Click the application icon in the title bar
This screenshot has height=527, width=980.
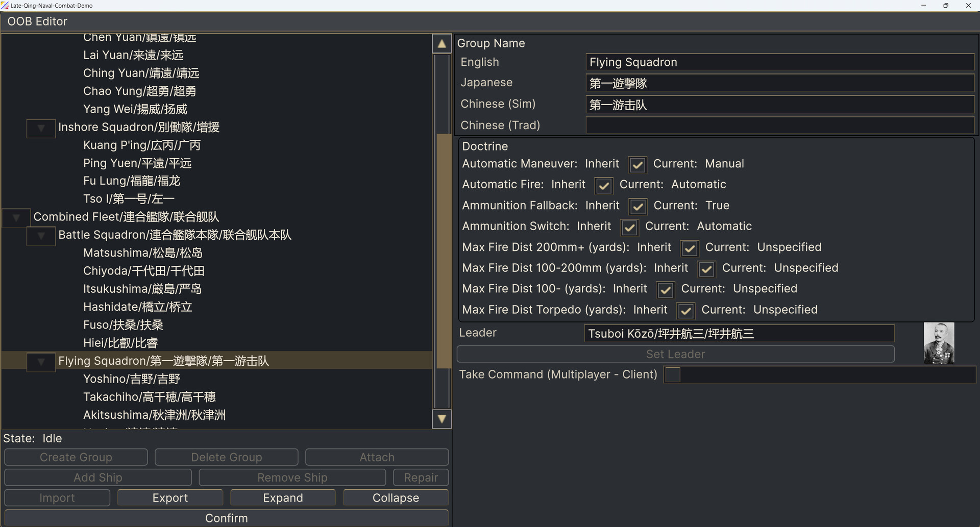(x=5, y=5)
